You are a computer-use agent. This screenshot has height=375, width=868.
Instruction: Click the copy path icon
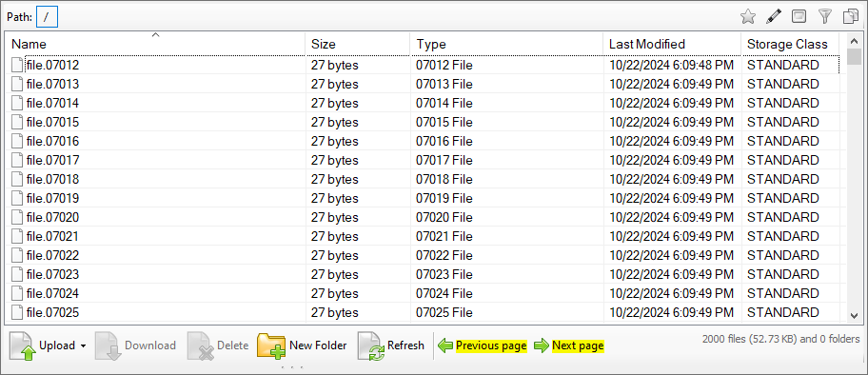coord(851,17)
